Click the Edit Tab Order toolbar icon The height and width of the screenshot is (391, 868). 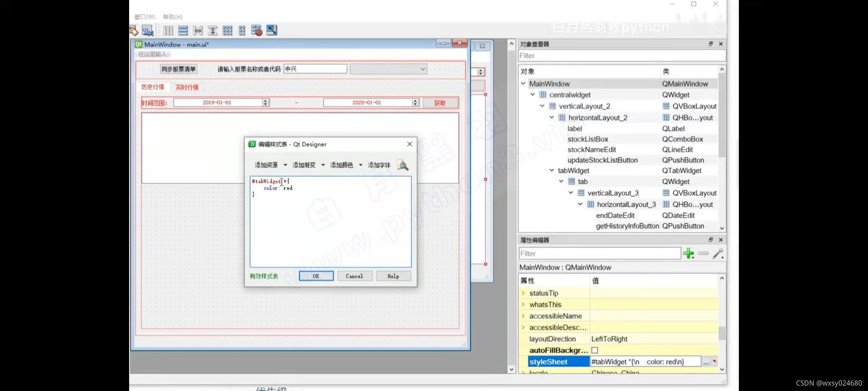point(148,31)
